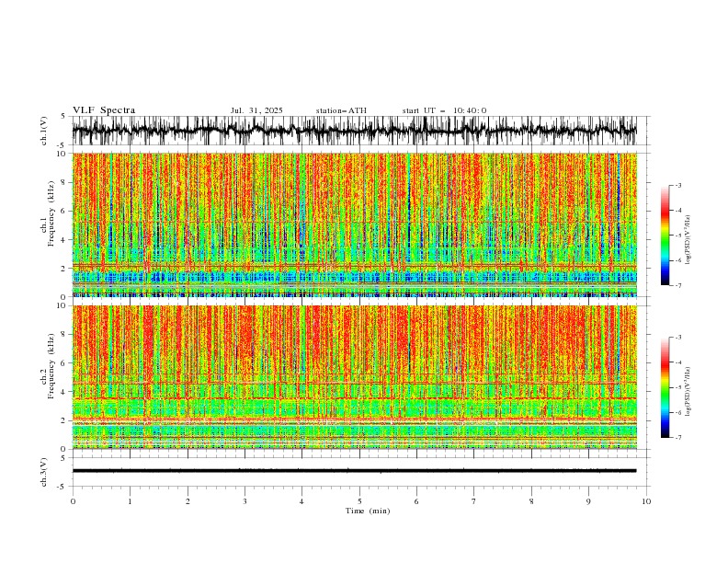Click the "-5" tick on ch.2 colorbar
The height and width of the screenshot is (563, 728).
tap(677, 387)
